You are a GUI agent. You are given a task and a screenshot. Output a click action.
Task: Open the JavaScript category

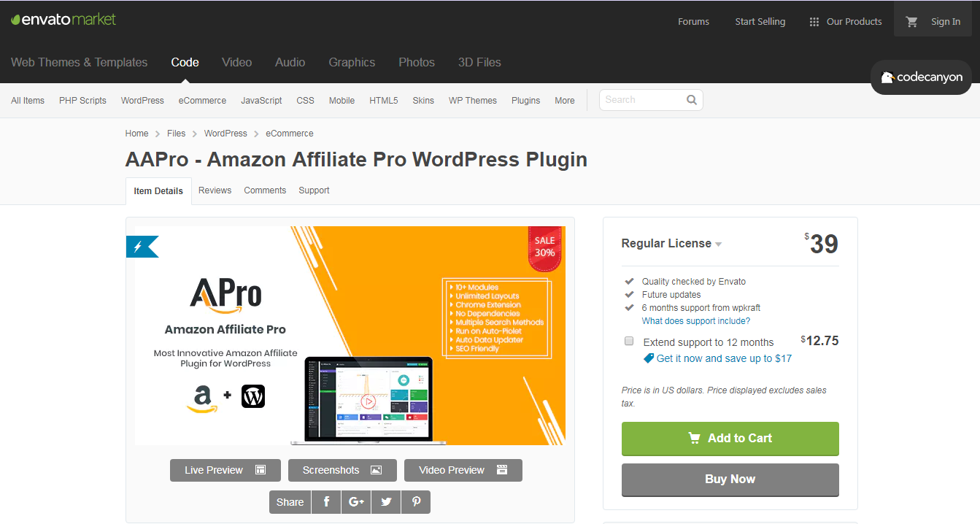pyautogui.click(x=261, y=101)
